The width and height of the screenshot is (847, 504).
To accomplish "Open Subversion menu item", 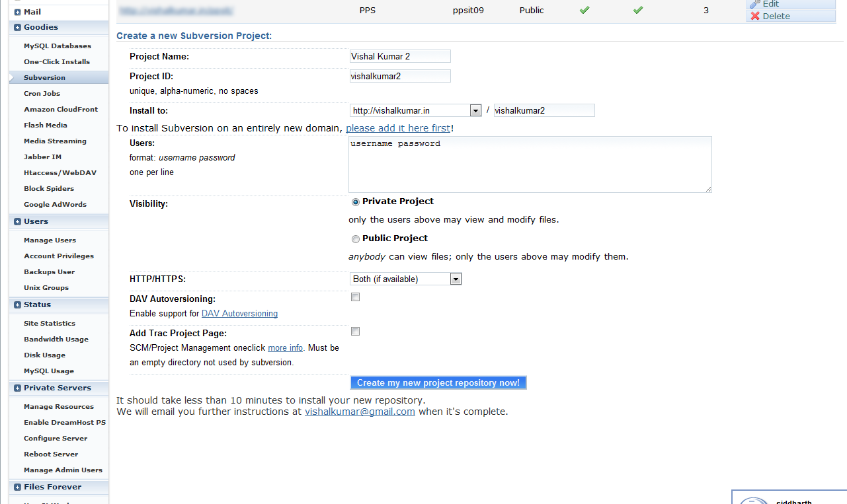I will [x=44, y=77].
